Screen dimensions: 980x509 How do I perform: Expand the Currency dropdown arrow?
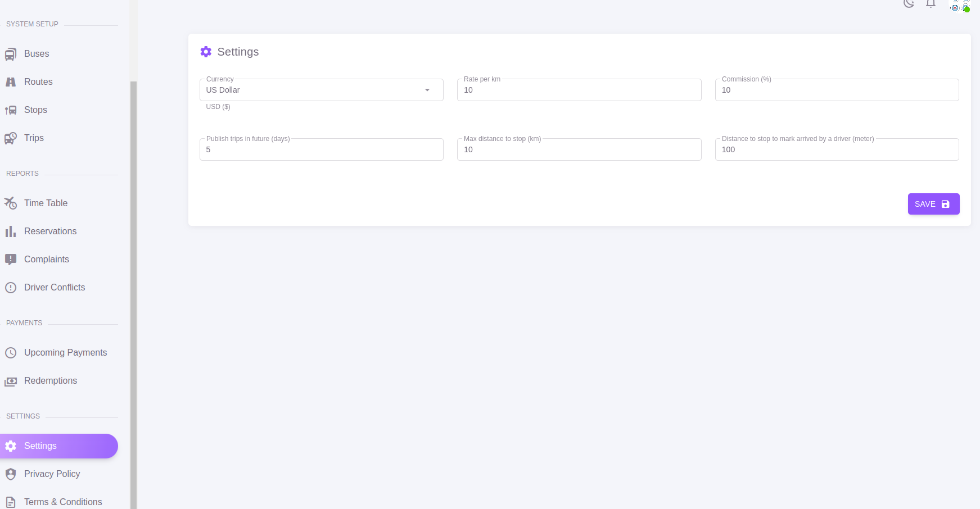pyautogui.click(x=427, y=90)
